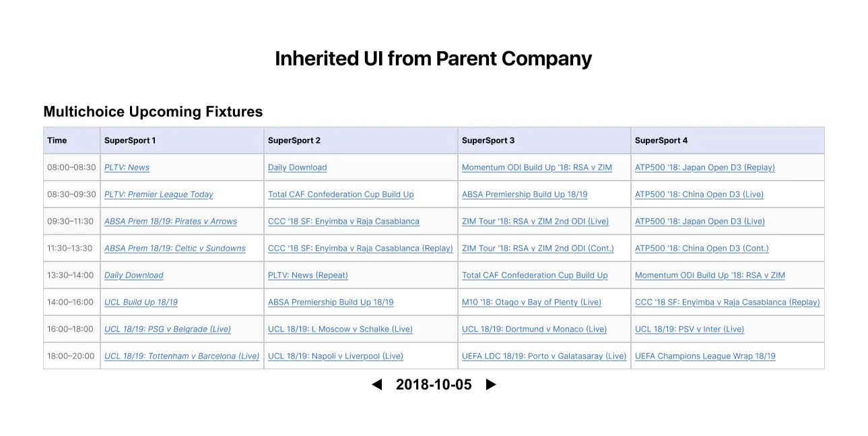Open ABSA Prem 18/19: Pirates v Arrows
868x436 pixels.
coord(170,221)
